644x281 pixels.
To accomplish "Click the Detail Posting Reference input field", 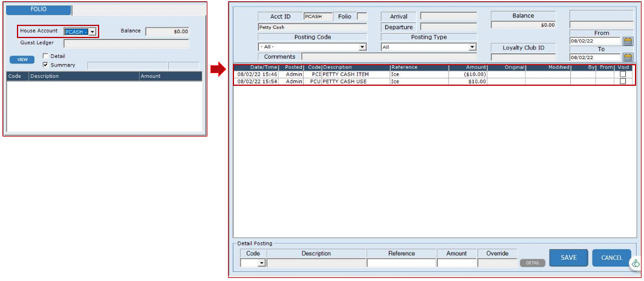I will [401, 263].
